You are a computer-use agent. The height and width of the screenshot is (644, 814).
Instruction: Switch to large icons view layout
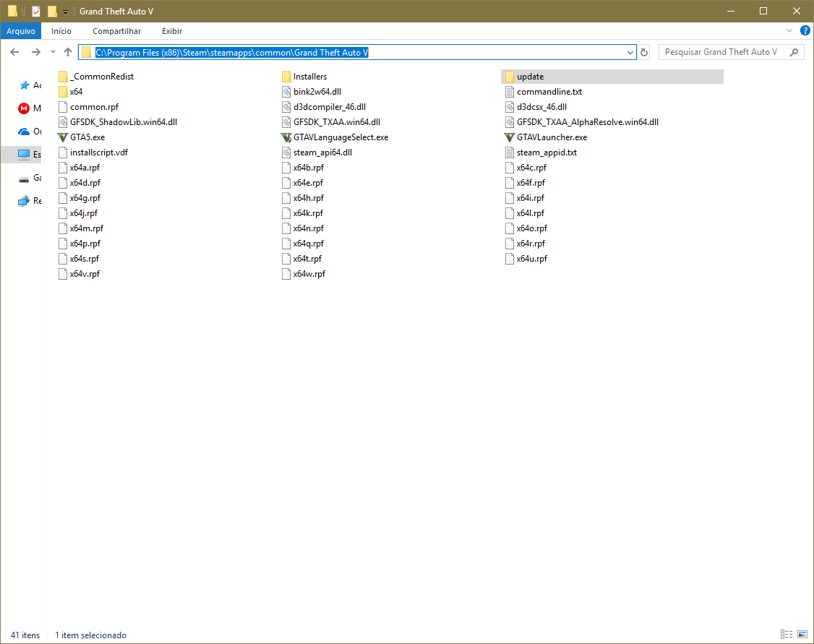[x=802, y=634]
